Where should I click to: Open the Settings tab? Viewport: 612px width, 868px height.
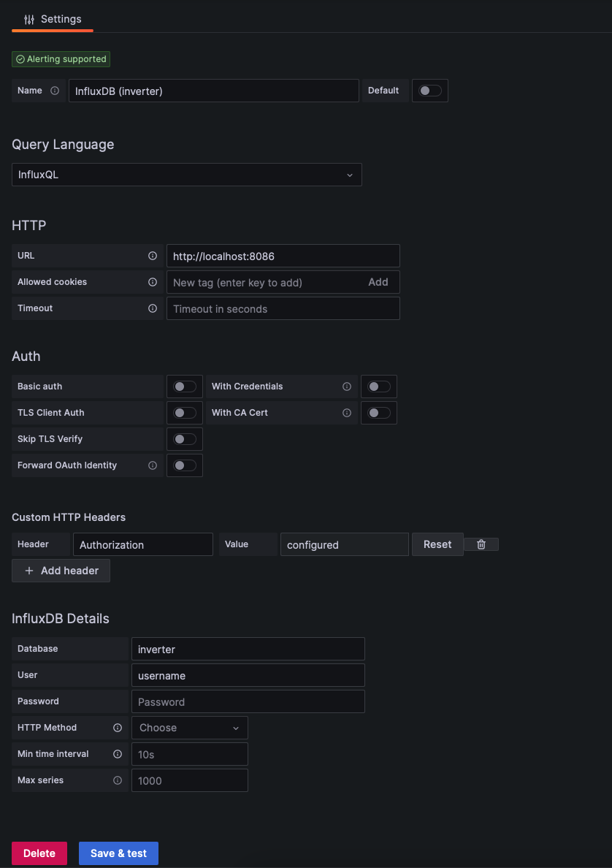tap(53, 20)
